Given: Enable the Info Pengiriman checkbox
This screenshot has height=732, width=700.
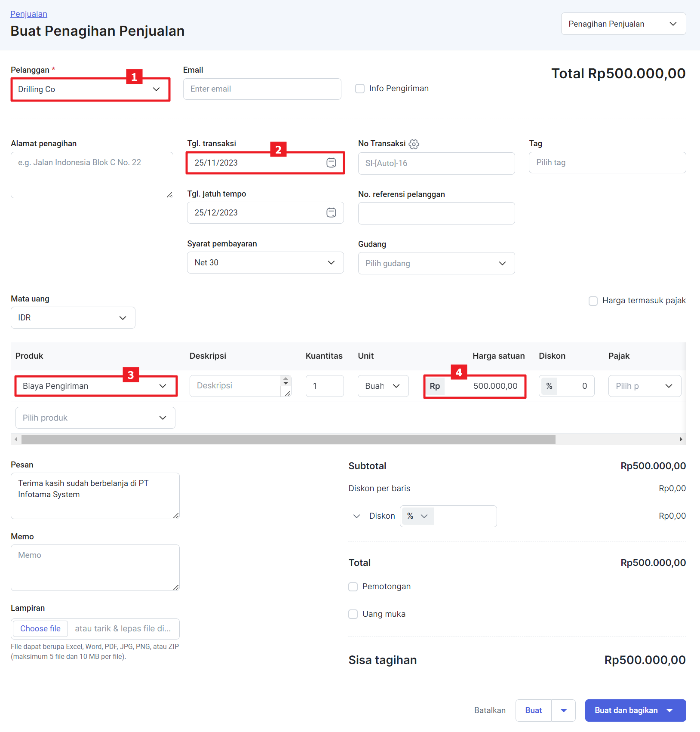Looking at the screenshot, I should coord(360,89).
